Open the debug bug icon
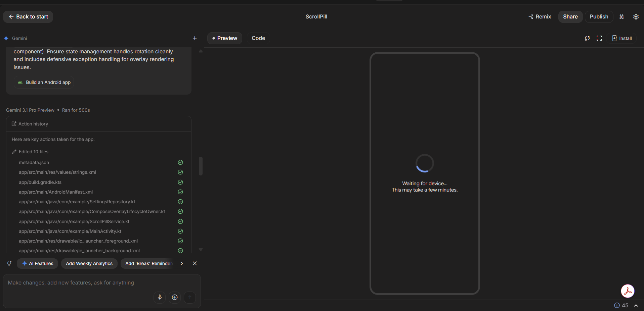 click(x=621, y=17)
